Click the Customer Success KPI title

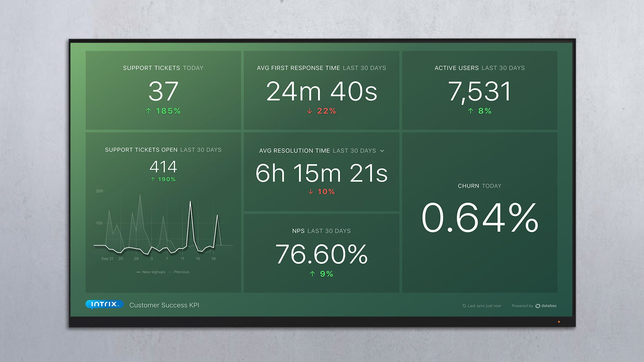pyautogui.click(x=164, y=305)
